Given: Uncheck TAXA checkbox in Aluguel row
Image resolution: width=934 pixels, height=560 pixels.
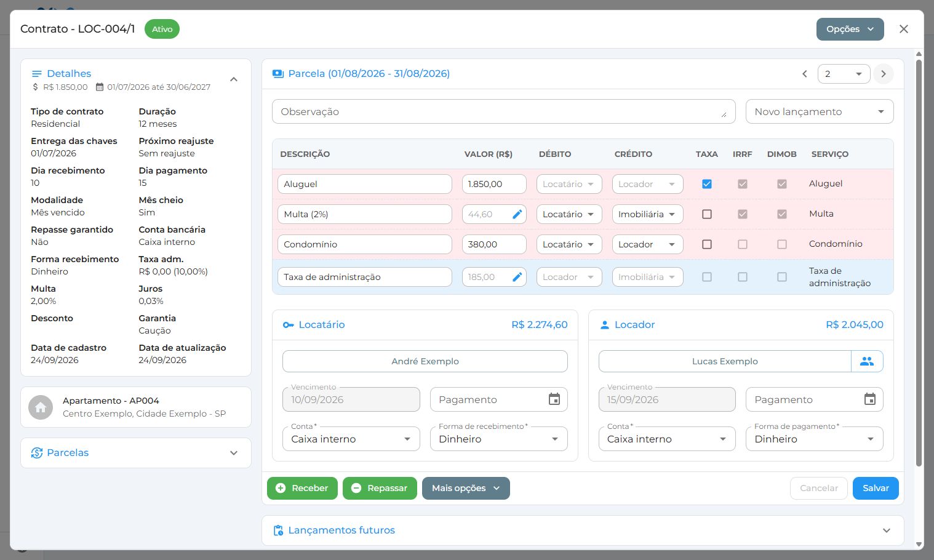Looking at the screenshot, I should point(707,184).
